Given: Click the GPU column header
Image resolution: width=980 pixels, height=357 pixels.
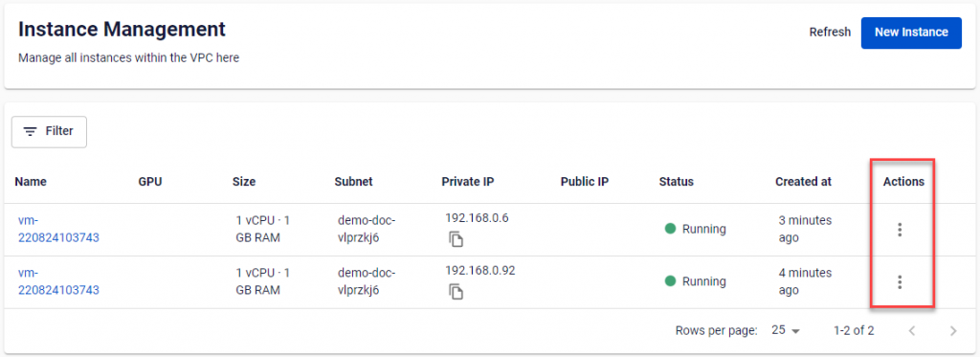Looking at the screenshot, I should tap(150, 182).
